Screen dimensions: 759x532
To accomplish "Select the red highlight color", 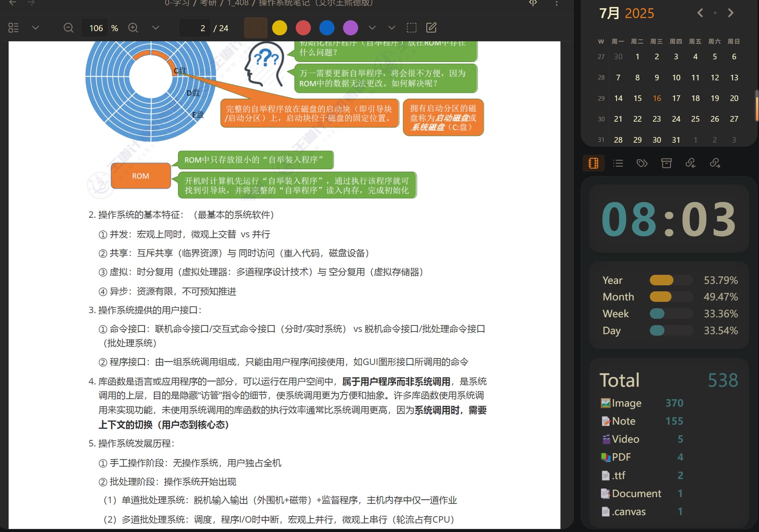I will (x=303, y=28).
